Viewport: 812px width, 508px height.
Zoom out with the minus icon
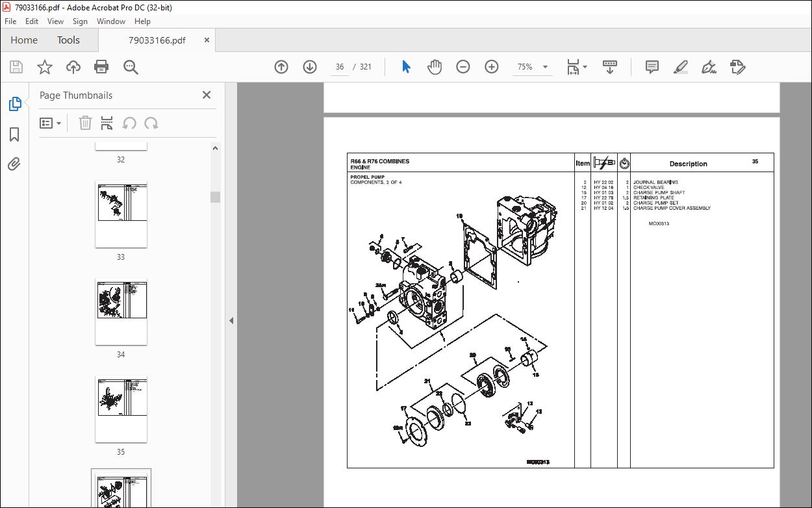(463, 67)
